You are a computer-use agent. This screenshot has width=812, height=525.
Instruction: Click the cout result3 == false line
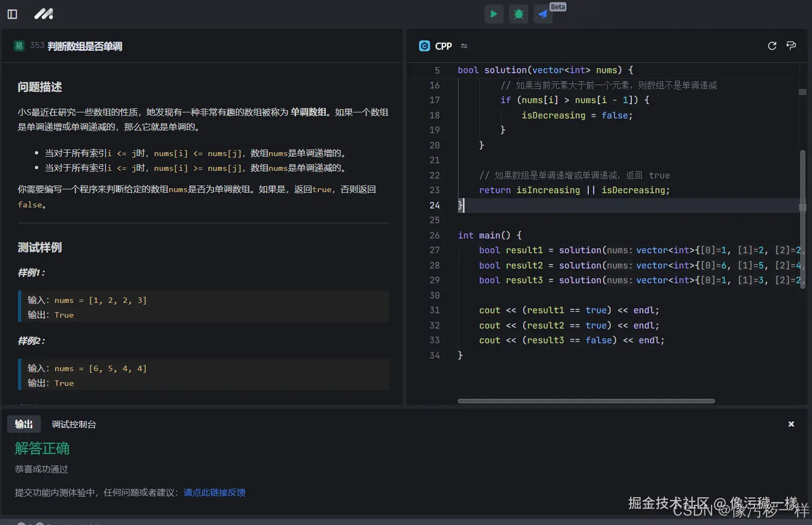pos(572,340)
